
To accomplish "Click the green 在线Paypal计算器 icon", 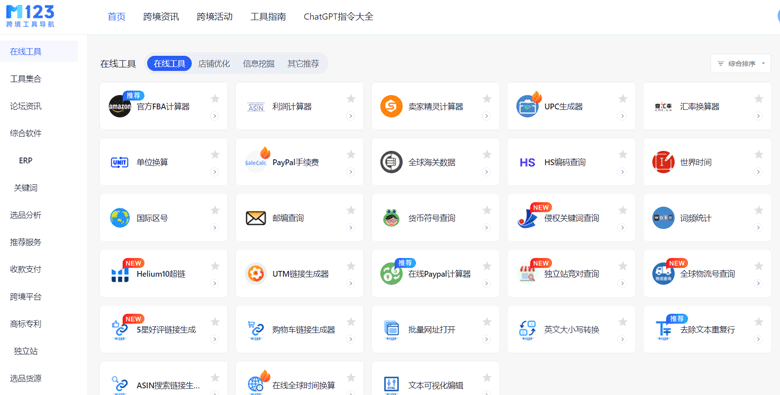I will click(391, 274).
